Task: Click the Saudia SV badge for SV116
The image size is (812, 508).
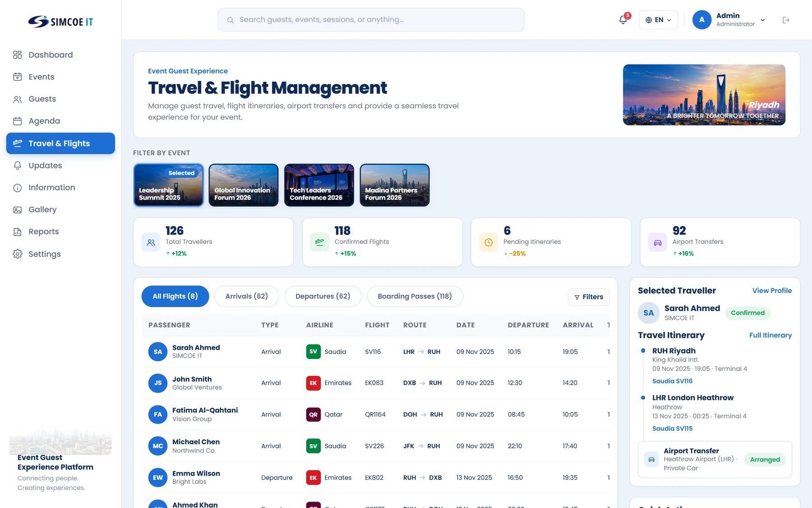Action: point(313,351)
